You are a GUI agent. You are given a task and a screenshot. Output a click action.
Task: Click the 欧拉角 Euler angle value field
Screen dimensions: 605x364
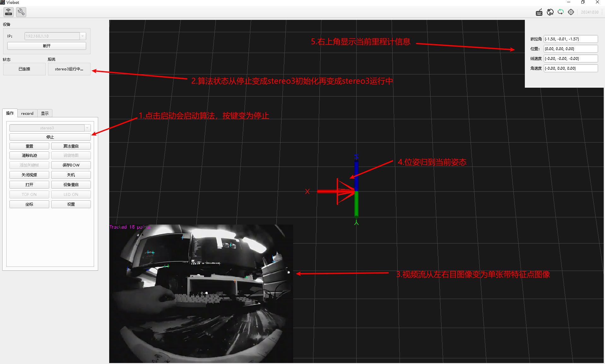(571, 39)
